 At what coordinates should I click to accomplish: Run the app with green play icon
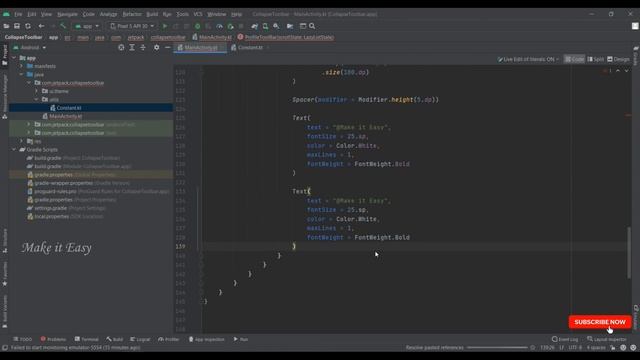point(165,26)
